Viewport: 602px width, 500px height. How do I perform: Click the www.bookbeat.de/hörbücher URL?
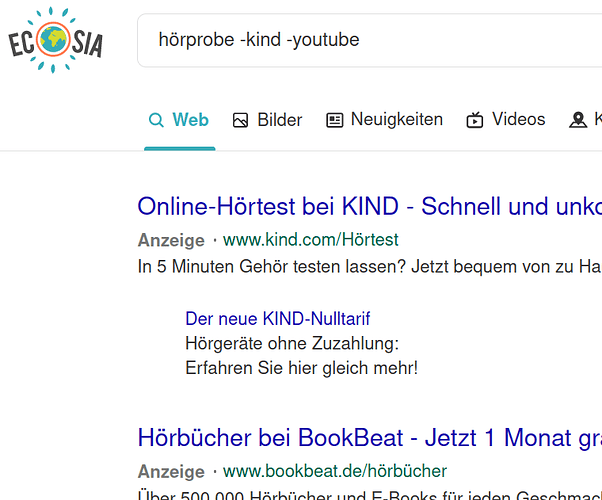(335, 471)
